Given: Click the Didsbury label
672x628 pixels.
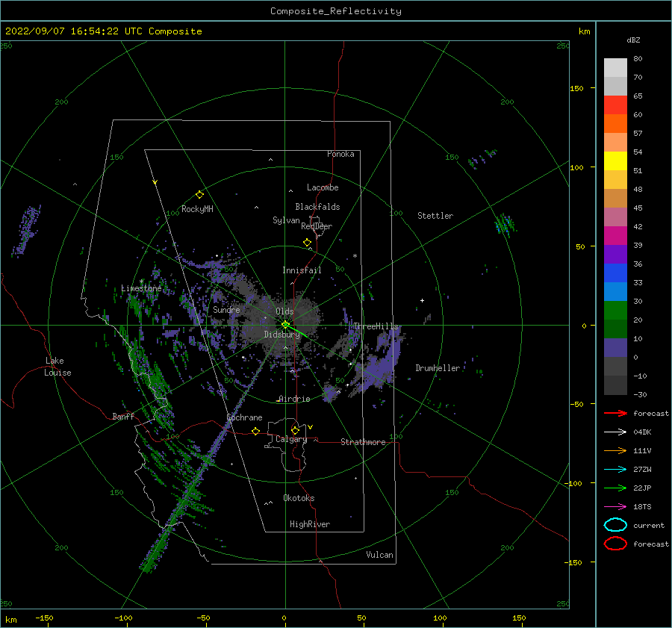Looking at the screenshot, I should (x=281, y=335).
